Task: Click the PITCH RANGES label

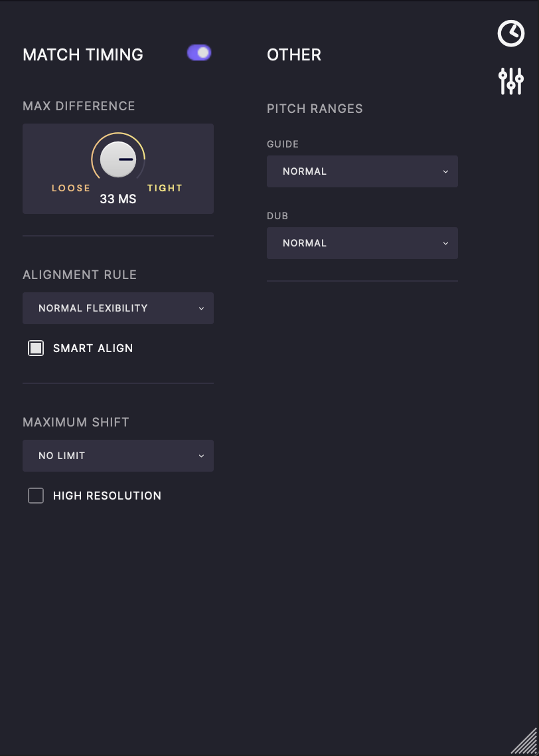Action: [315, 109]
